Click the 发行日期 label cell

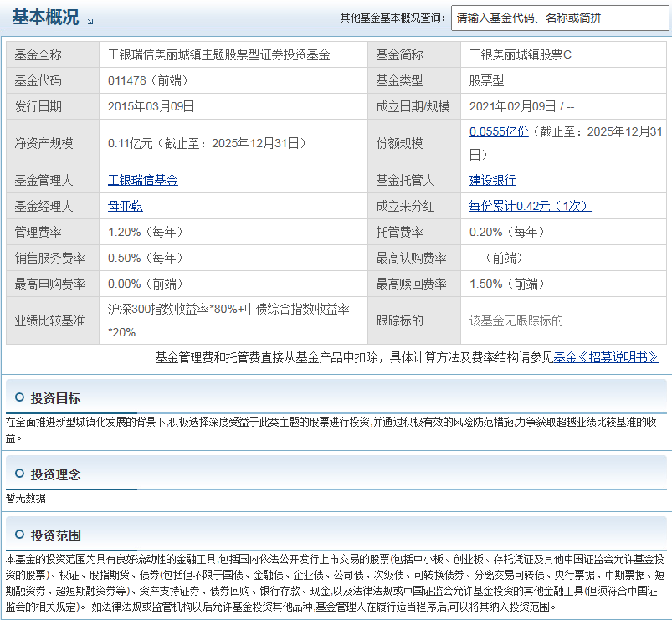pos(53,106)
